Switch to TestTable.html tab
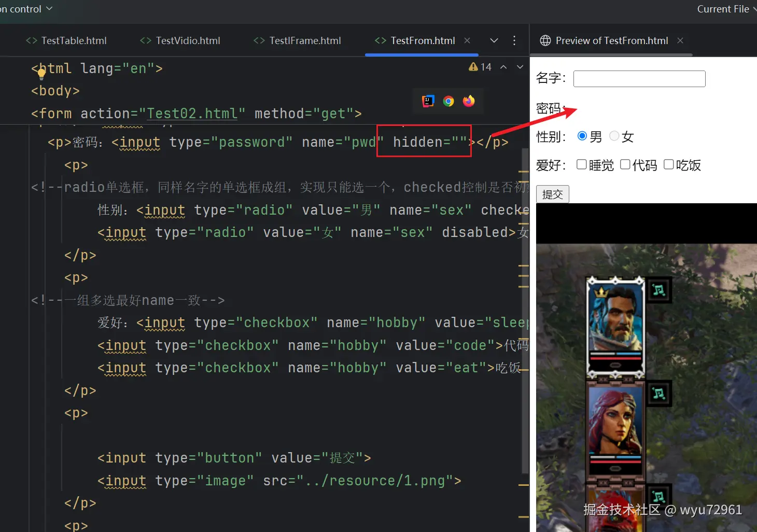This screenshot has height=532, width=757. [66, 40]
